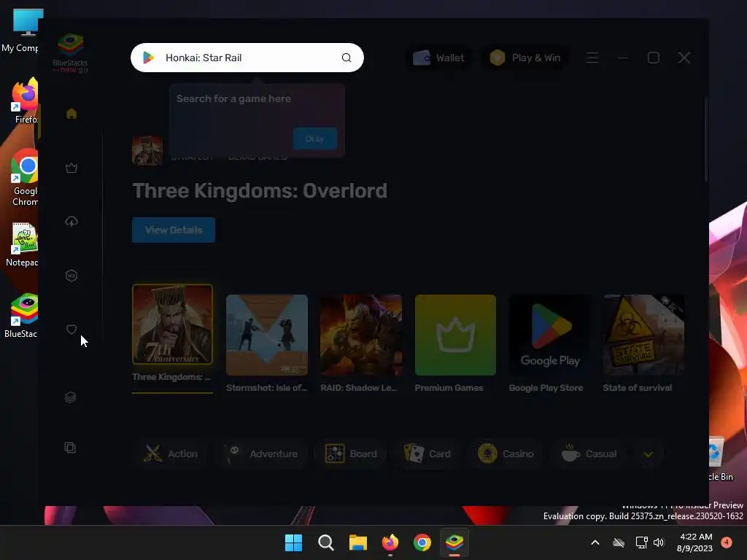Select Three Kingdoms 7th Anniversary thumbnail
The width and height of the screenshot is (747, 560).
pyautogui.click(x=172, y=324)
